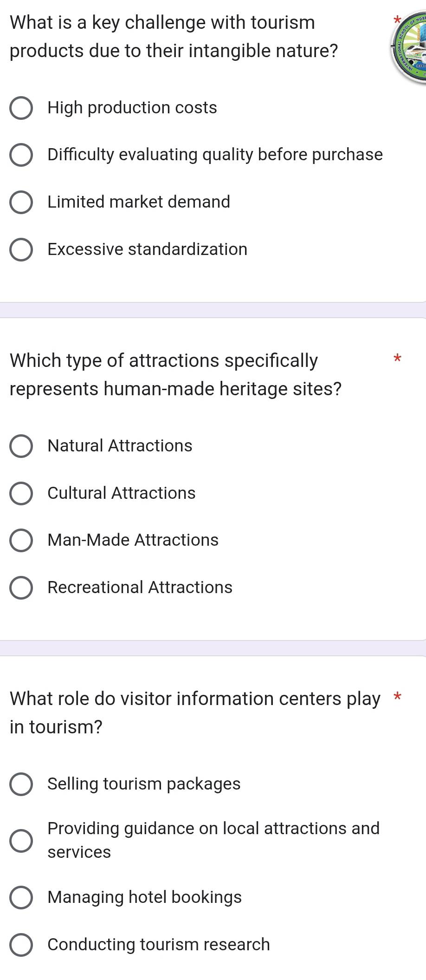Pick Recreational Attractions radio button
This screenshot has height=980, width=426.
tap(21, 588)
